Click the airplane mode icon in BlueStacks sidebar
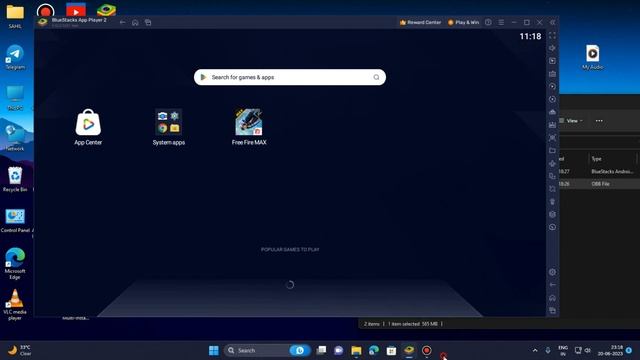 click(552, 163)
